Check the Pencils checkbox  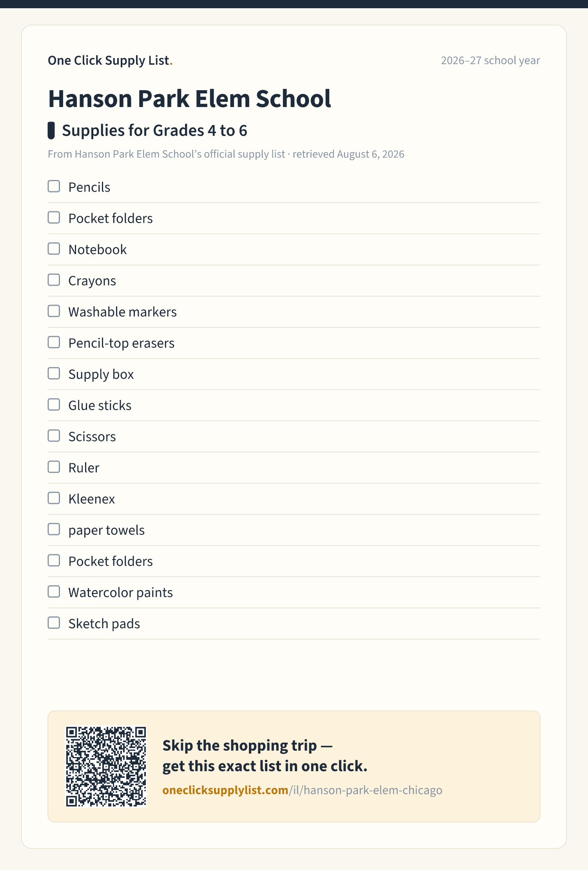pos(54,186)
